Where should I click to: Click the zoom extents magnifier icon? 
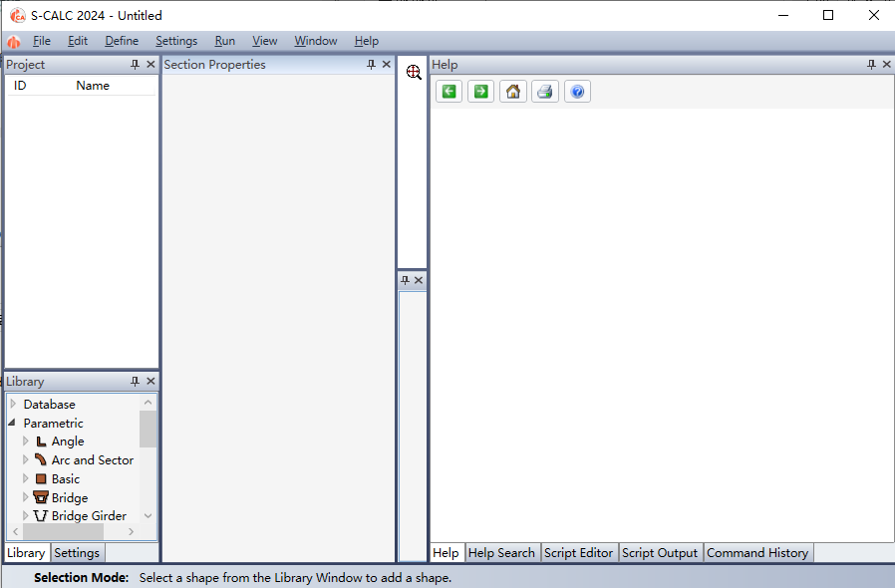click(414, 72)
